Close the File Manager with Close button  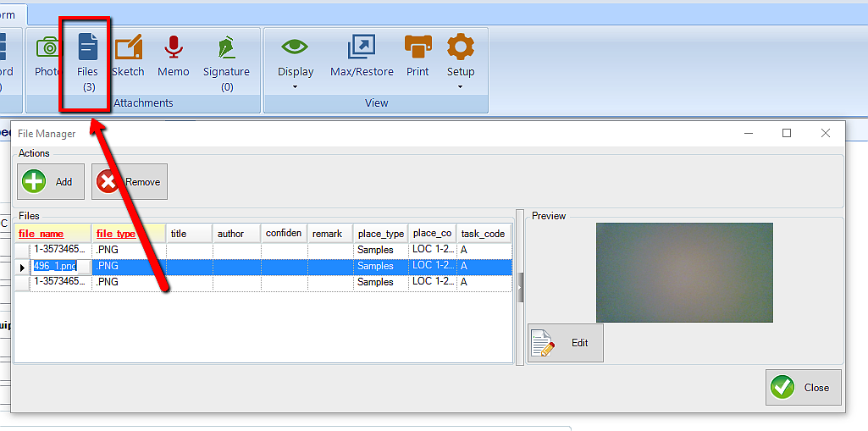pyautogui.click(x=803, y=387)
